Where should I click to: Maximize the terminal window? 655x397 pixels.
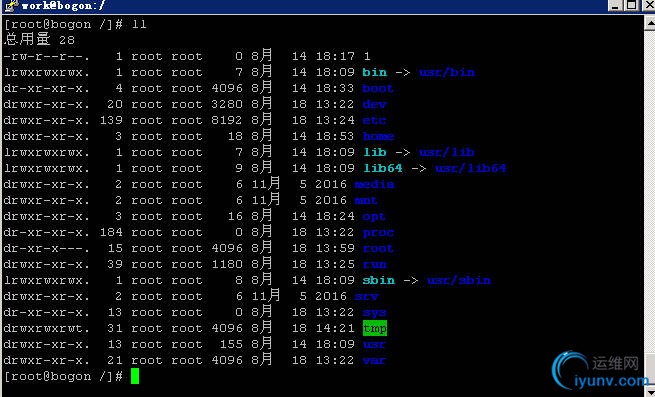click(632, 5)
